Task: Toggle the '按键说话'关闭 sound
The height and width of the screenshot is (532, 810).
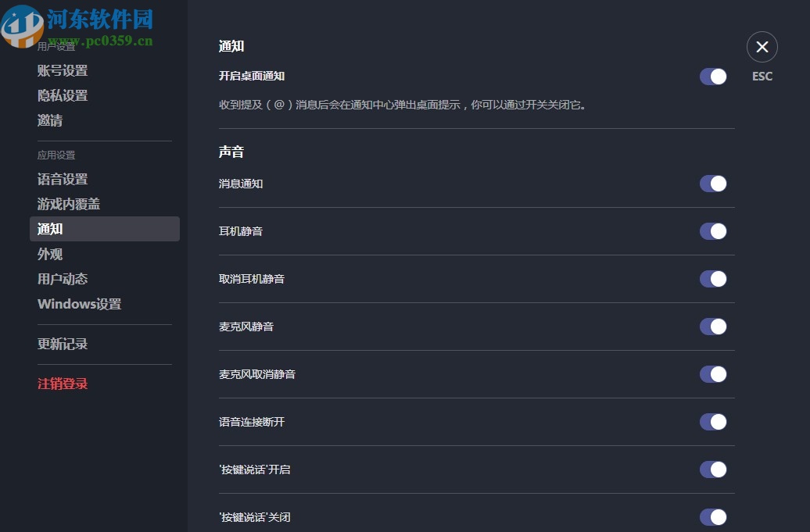Action: click(x=712, y=517)
